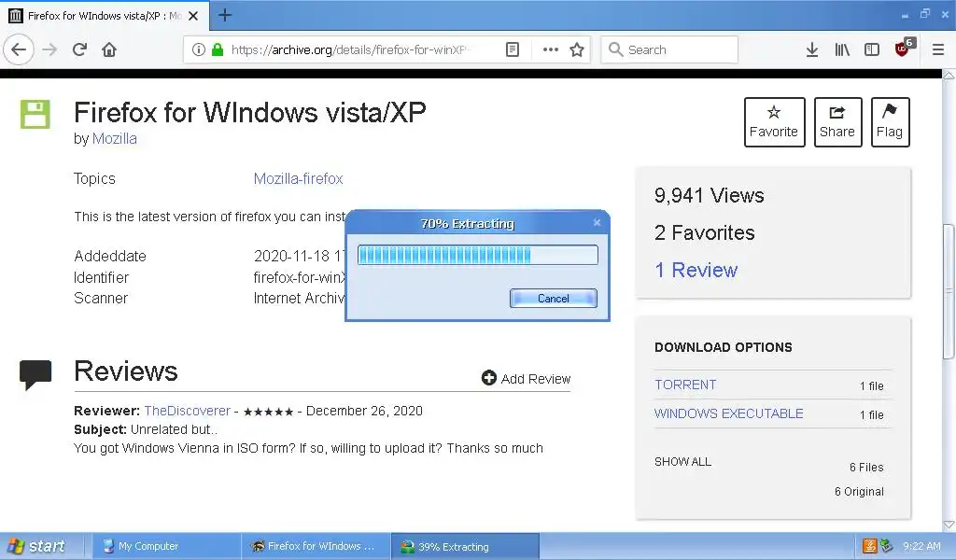Expand SHOW ALL download files

tap(682, 461)
